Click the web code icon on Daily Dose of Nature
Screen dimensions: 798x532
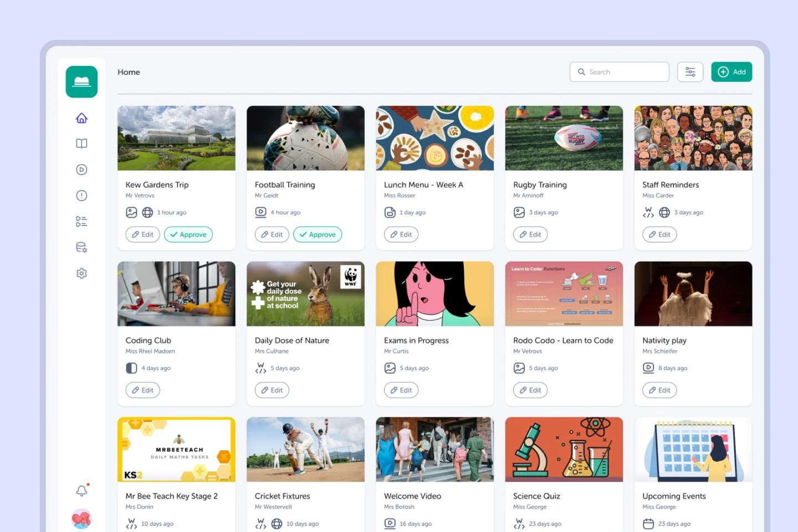(x=260, y=368)
